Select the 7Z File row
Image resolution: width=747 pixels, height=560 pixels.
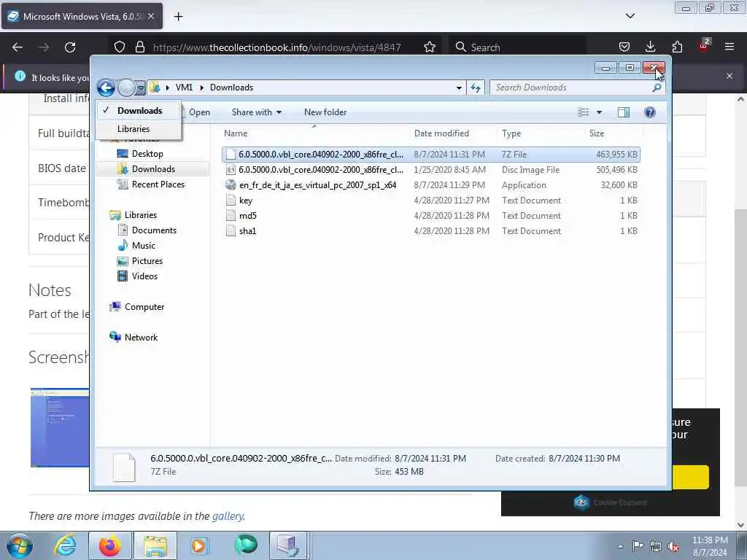click(x=430, y=155)
